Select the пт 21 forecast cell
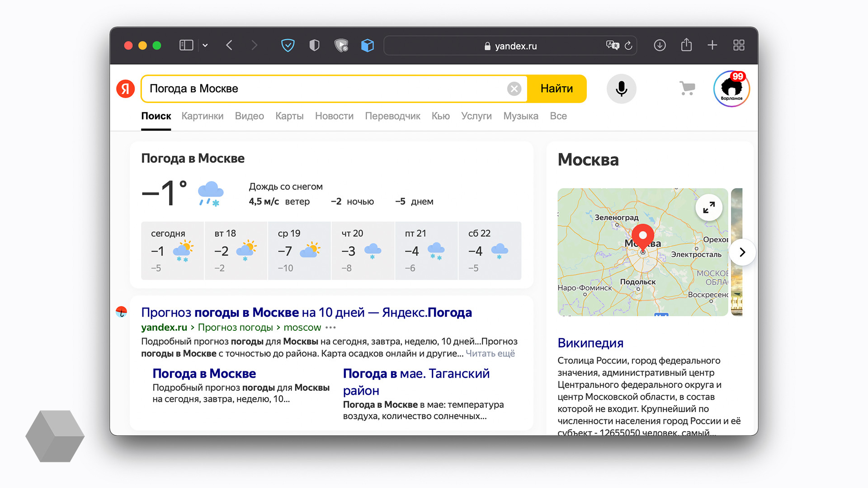The image size is (868, 488). (x=426, y=251)
